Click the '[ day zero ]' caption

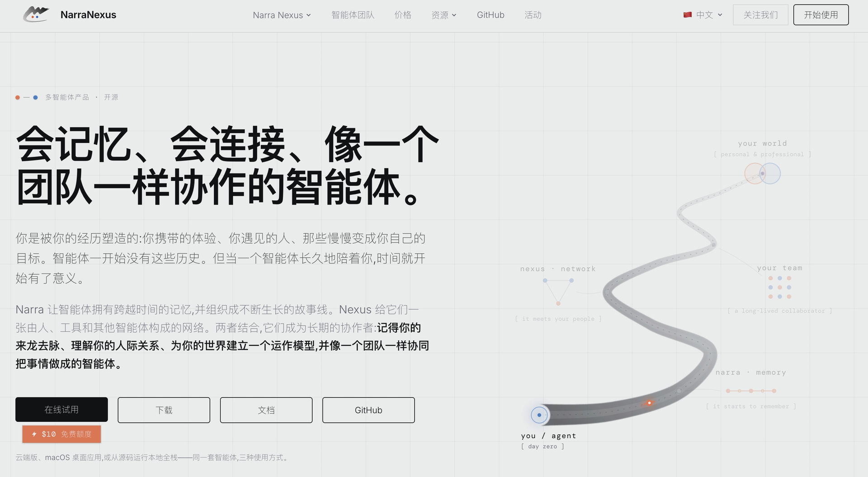542,446
